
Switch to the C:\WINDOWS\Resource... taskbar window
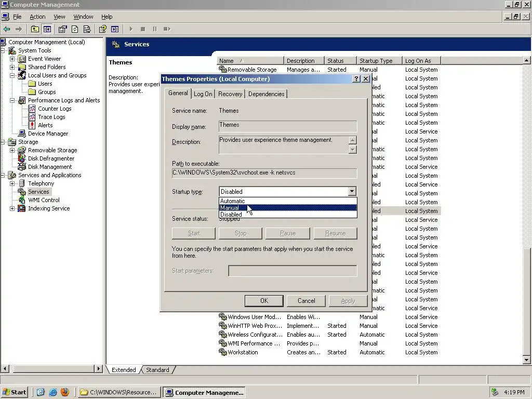tap(119, 392)
